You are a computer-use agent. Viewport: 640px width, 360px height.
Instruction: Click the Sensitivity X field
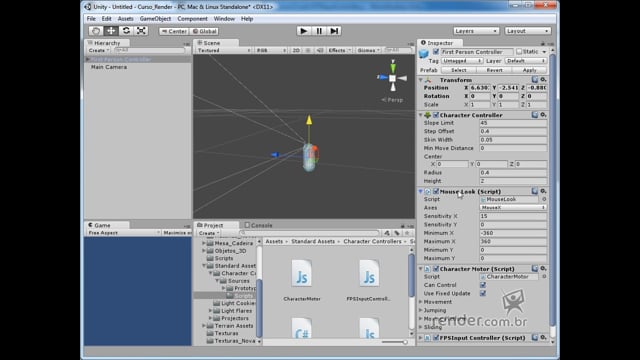click(x=513, y=216)
